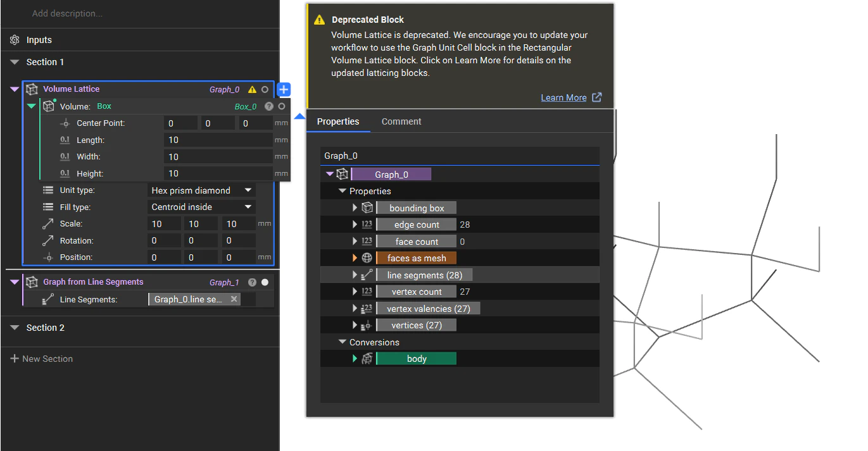Click the blue plus button beside Volume Lattice
This screenshot has width=868, height=451.
pos(283,89)
